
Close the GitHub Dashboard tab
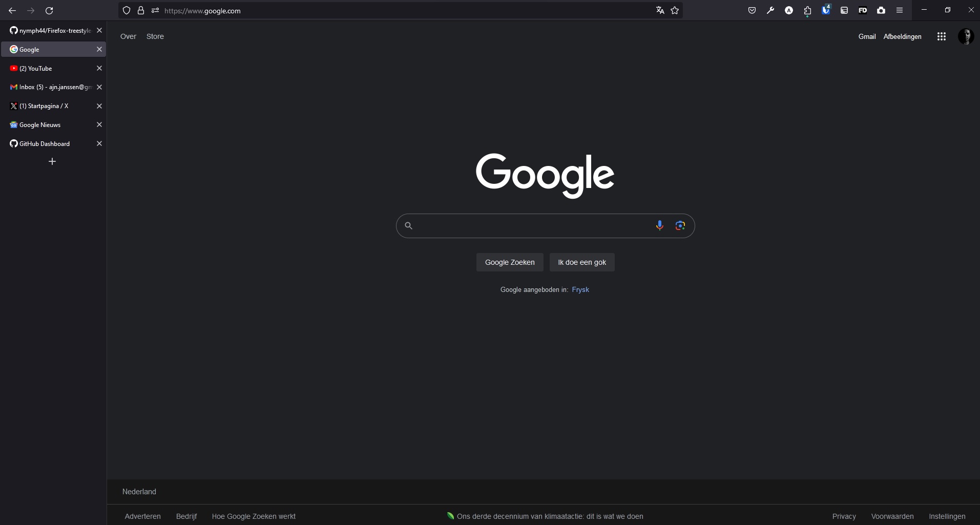click(99, 143)
